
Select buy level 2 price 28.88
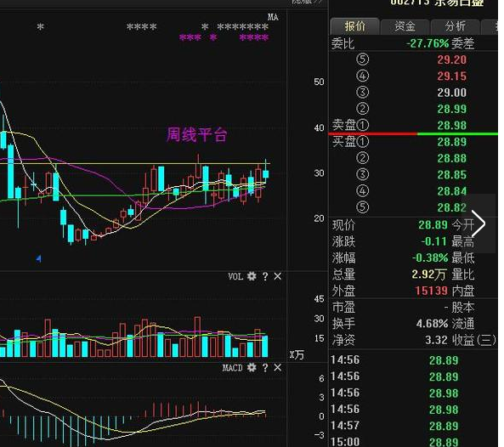pos(451,158)
